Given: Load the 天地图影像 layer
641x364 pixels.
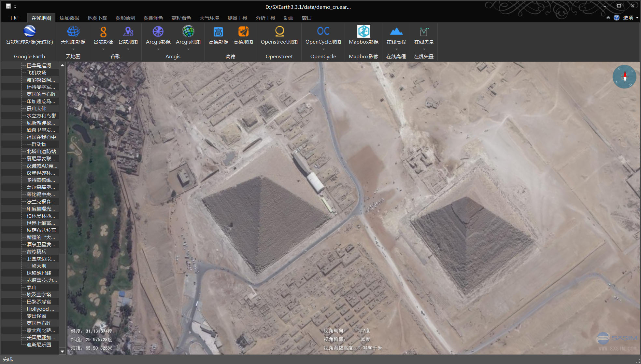Looking at the screenshot, I should tap(73, 35).
